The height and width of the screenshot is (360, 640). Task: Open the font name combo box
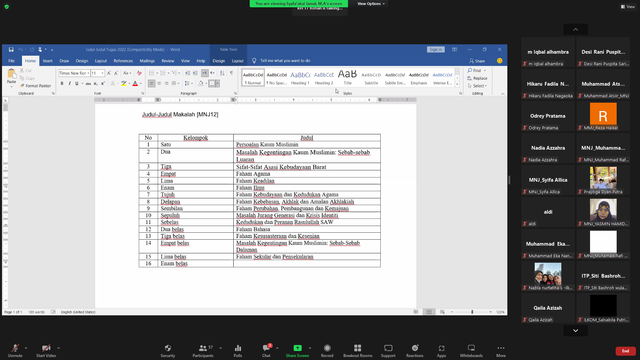pyautogui.click(x=74, y=73)
